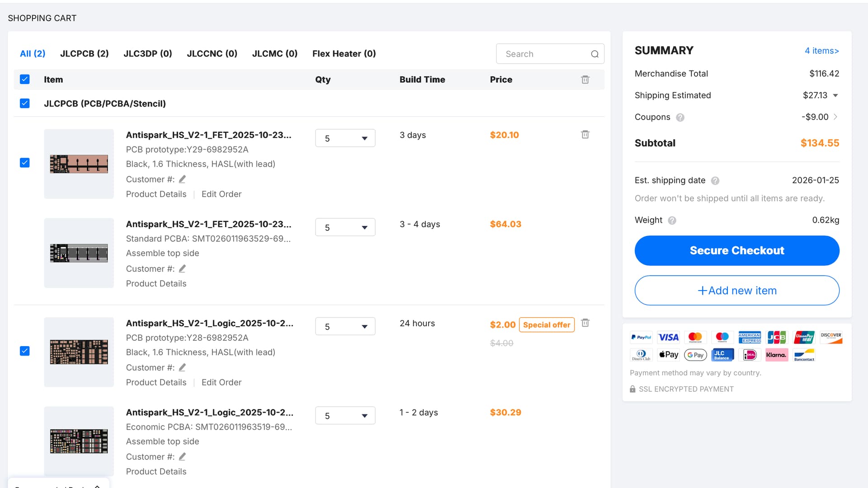
Task: Click the trash icon in table header
Action: [x=585, y=80]
